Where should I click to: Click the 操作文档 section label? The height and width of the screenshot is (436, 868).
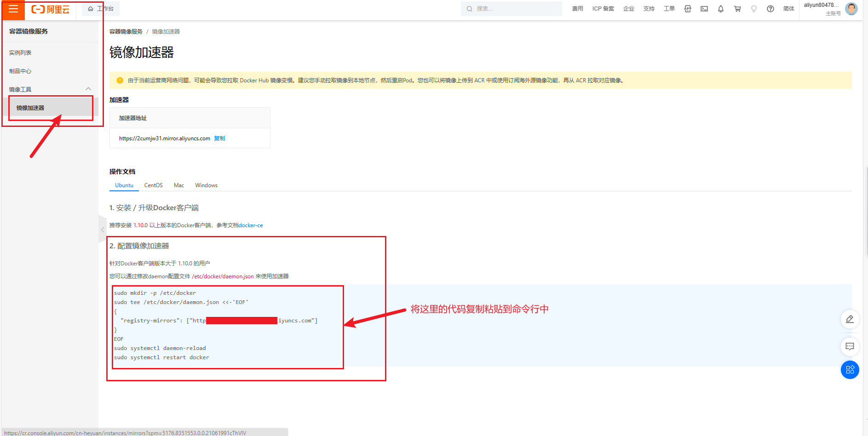pyautogui.click(x=122, y=172)
